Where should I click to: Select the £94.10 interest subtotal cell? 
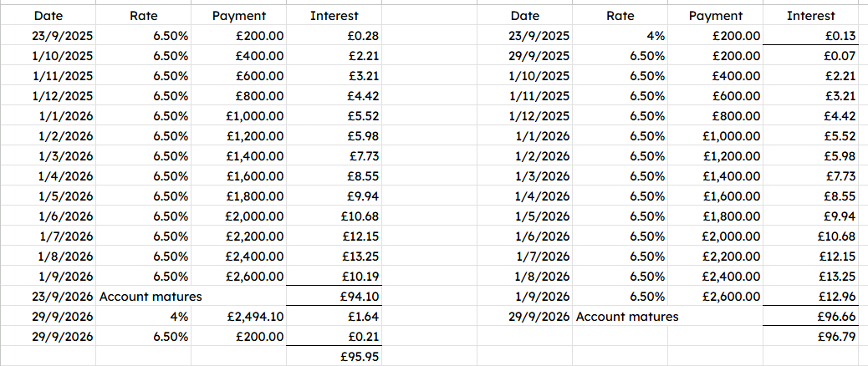(x=334, y=297)
